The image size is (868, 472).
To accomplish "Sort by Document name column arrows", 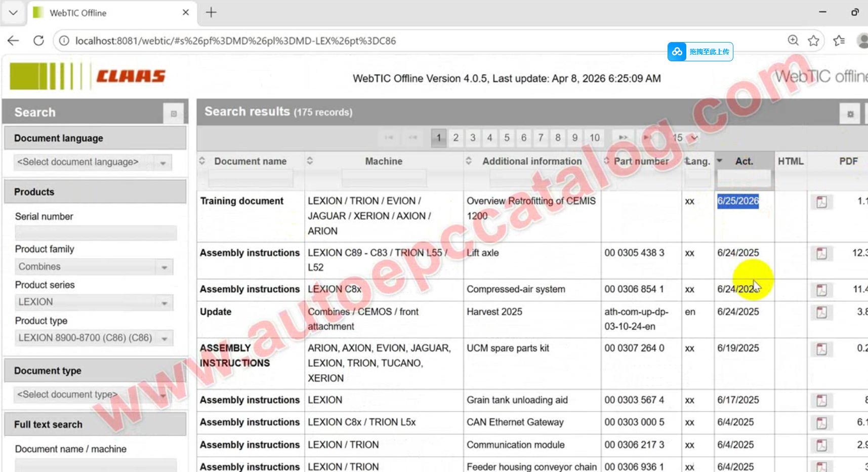I will [x=202, y=161].
